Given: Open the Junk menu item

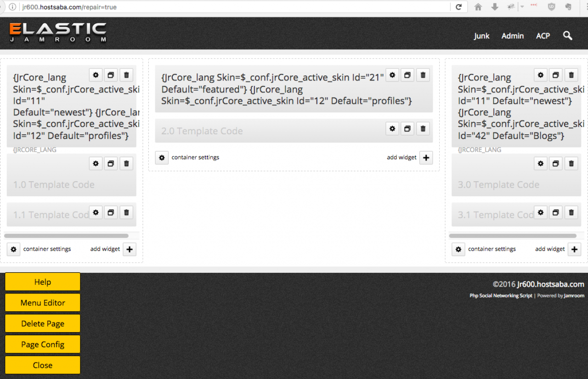Looking at the screenshot, I should coord(482,36).
